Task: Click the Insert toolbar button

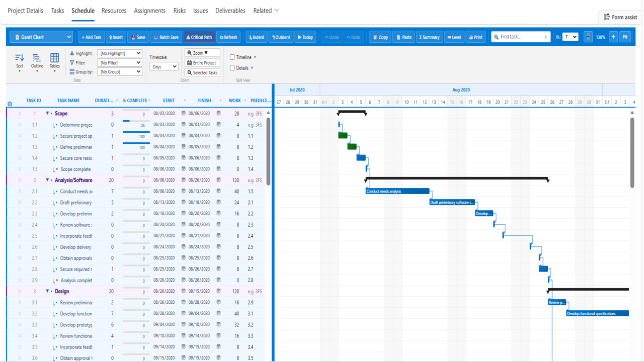Action: pos(116,37)
